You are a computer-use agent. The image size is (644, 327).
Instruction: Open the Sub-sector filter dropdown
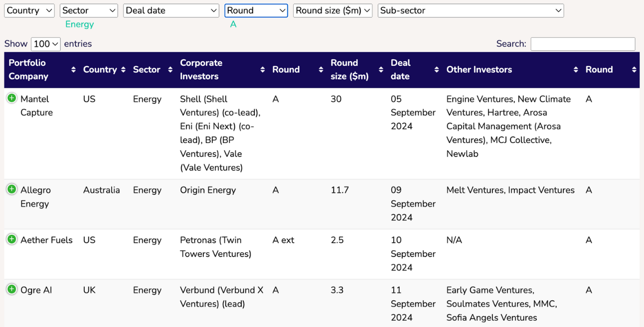tap(471, 10)
